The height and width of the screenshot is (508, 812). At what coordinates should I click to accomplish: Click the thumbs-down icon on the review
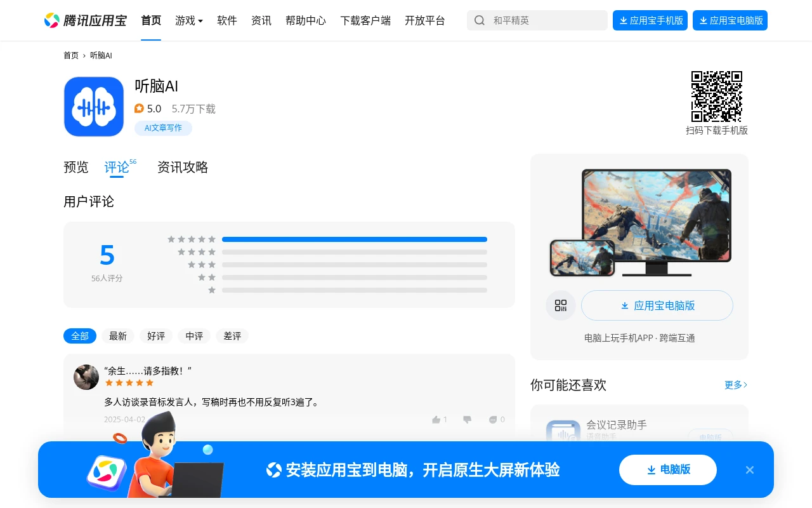coord(467,419)
